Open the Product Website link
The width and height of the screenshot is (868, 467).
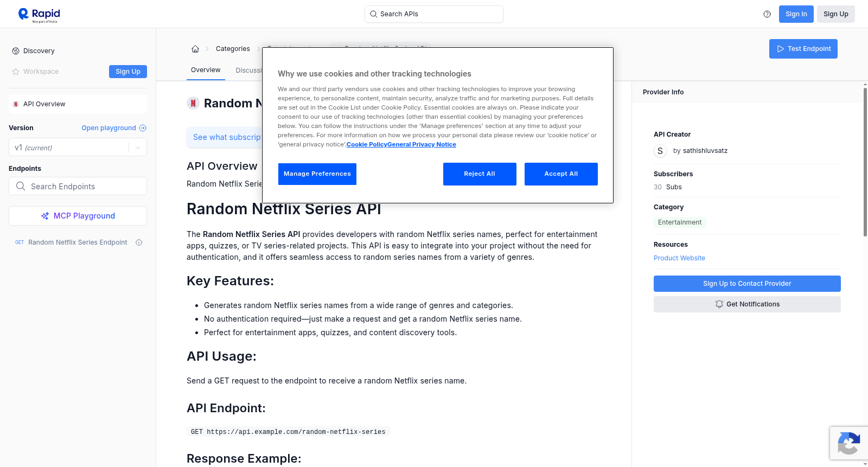click(679, 258)
